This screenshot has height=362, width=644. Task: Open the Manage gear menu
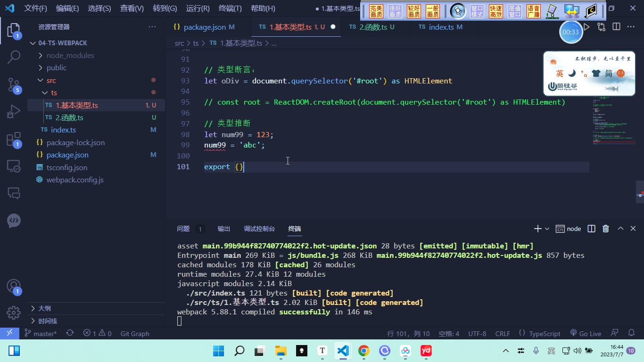[14, 312]
